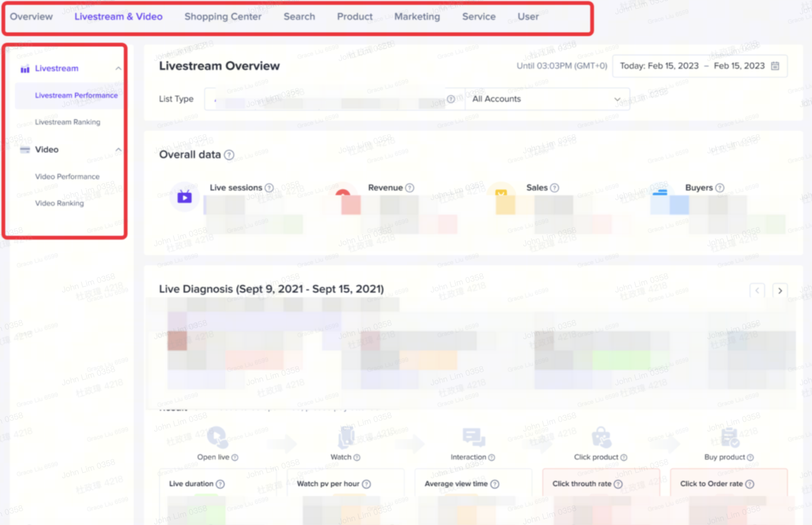Switch to the Shopping Center tab
This screenshot has height=525, width=812.
tap(223, 17)
